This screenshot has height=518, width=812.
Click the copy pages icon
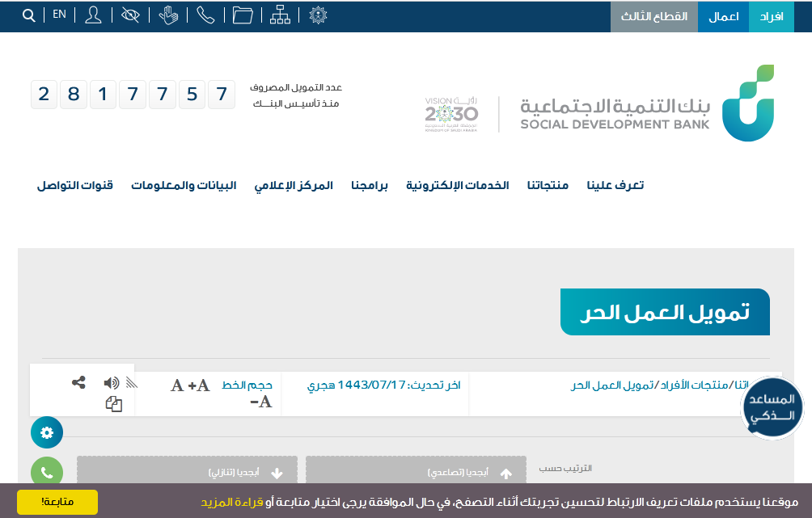tap(114, 403)
